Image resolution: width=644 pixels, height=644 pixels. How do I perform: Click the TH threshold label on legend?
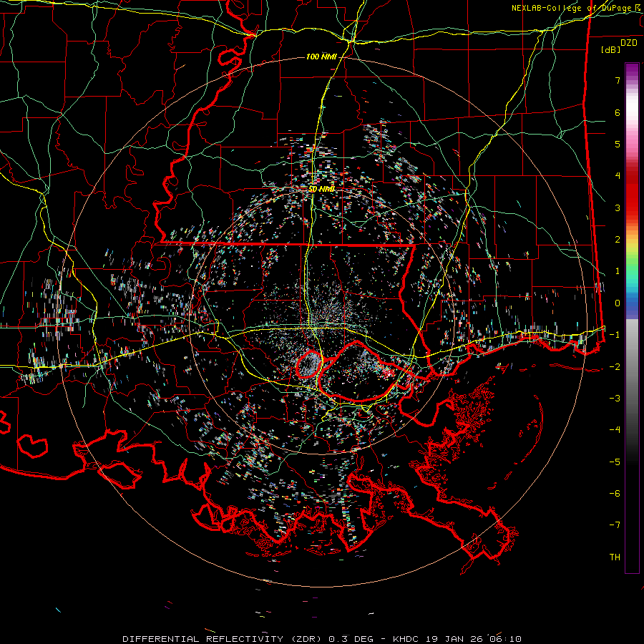point(615,557)
